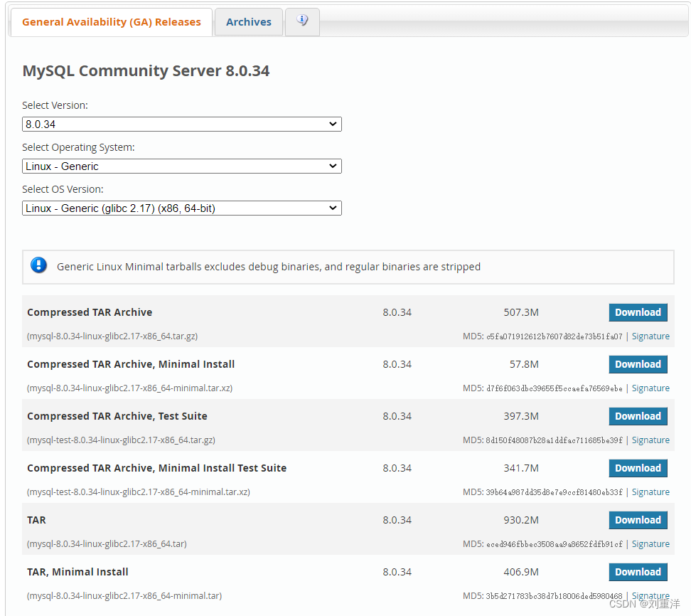Screen dimensions: 691x616
Task: Click the chevron on the Operating System selector
Action: pyautogui.click(x=332, y=166)
